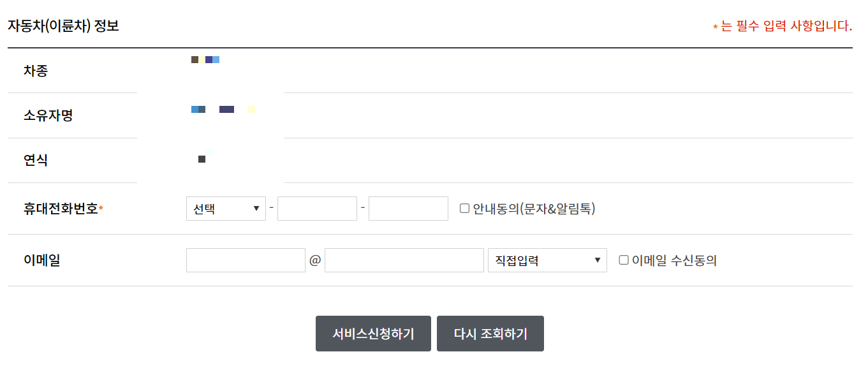The image size is (868, 368).
Task: Click the 서비스신청하기 button
Action: coord(373,333)
